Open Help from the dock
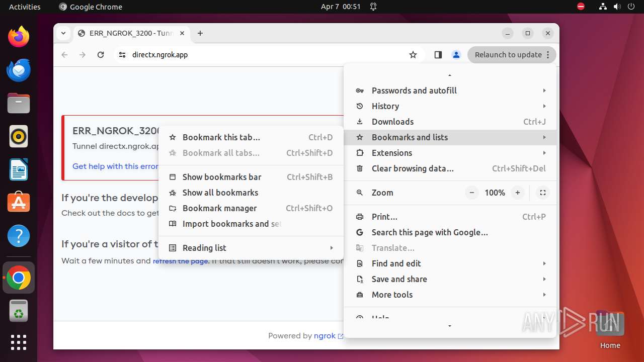 click(x=19, y=236)
